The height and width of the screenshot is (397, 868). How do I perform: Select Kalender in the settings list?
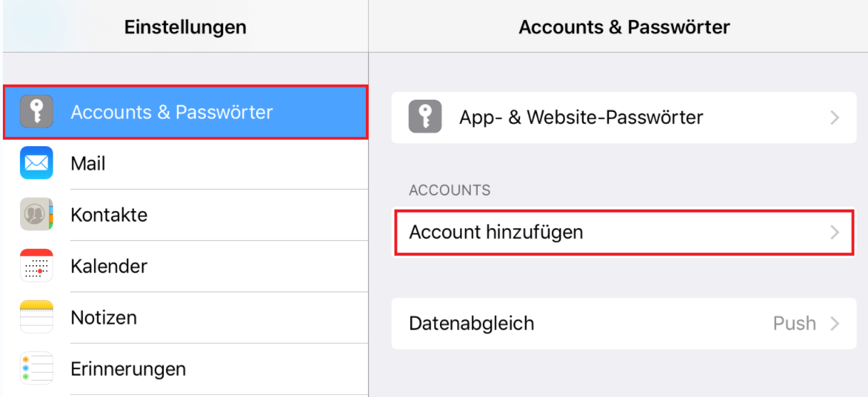point(109,267)
